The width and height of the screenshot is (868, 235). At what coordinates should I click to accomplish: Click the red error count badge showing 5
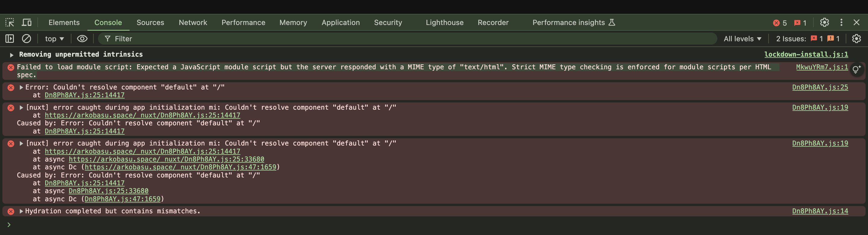coord(780,23)
